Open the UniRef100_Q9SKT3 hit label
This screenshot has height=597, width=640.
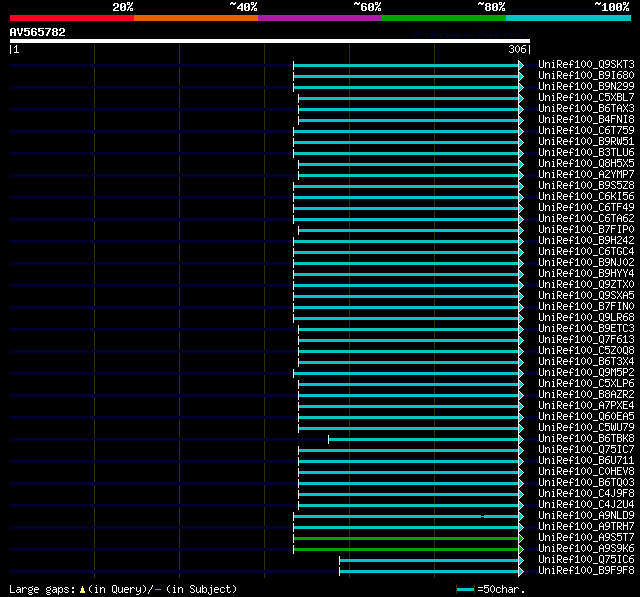tap(586, 64)
